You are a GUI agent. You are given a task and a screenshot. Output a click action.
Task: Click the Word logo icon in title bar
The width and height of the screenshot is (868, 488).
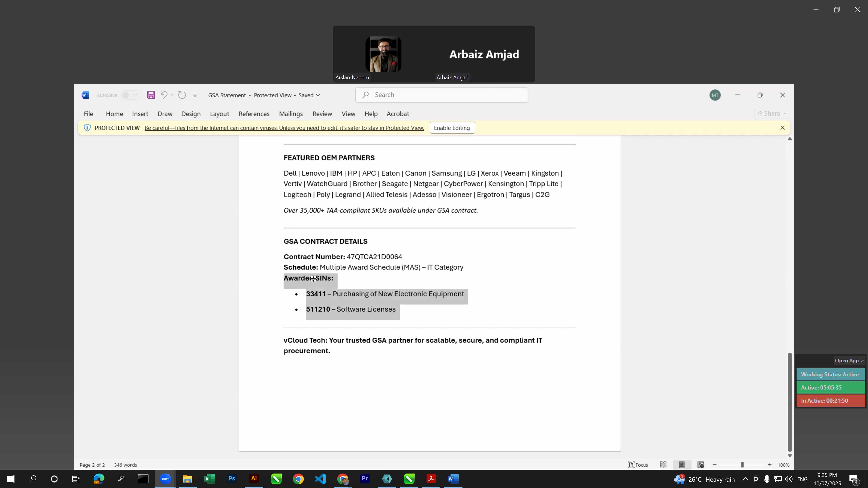85,95
